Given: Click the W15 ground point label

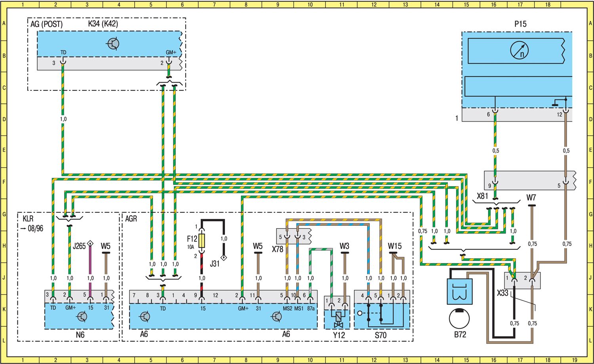Looking at the screenshot, I should click(x=394, y=246).
